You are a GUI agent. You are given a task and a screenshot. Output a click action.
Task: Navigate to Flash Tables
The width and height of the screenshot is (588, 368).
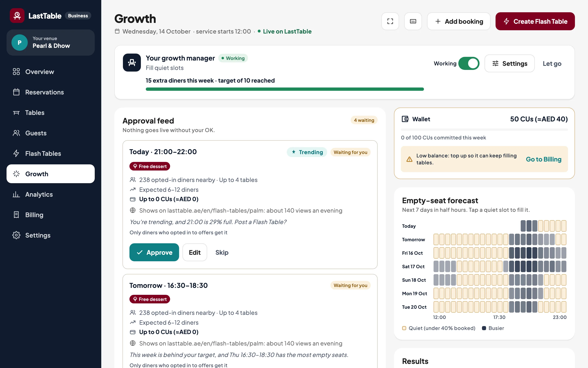tap(51, 153)
